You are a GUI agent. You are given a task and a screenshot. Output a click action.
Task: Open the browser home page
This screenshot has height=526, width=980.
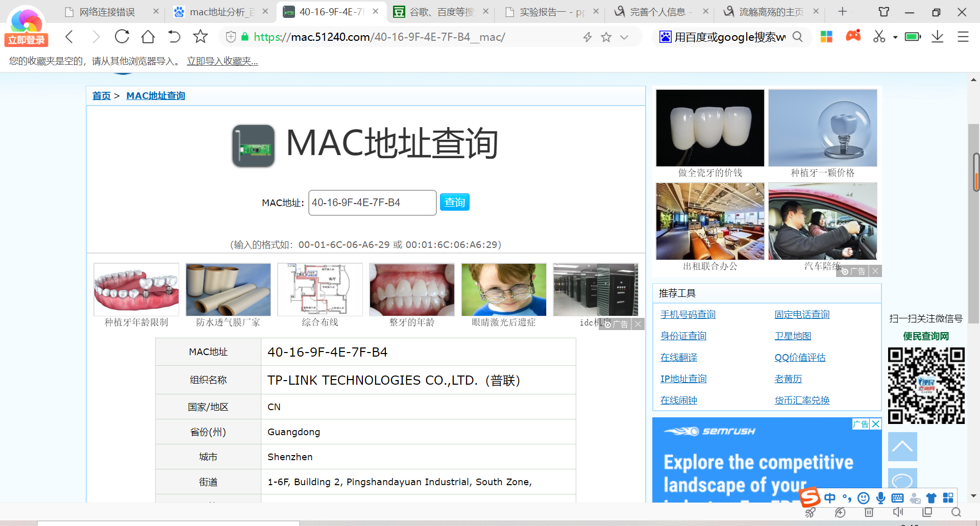click(148, 37)
